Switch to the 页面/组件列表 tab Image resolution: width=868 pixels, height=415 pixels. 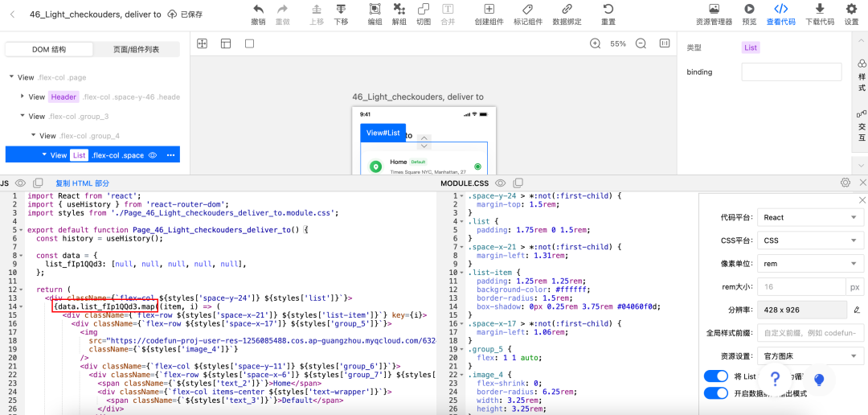(x=136, y=49)
